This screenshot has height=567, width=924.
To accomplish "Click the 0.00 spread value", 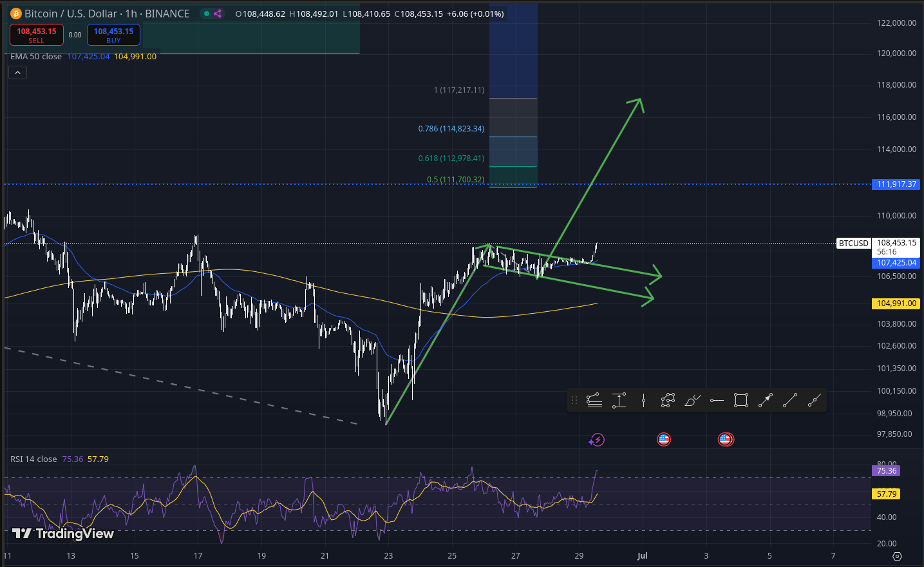I will 75,35.
